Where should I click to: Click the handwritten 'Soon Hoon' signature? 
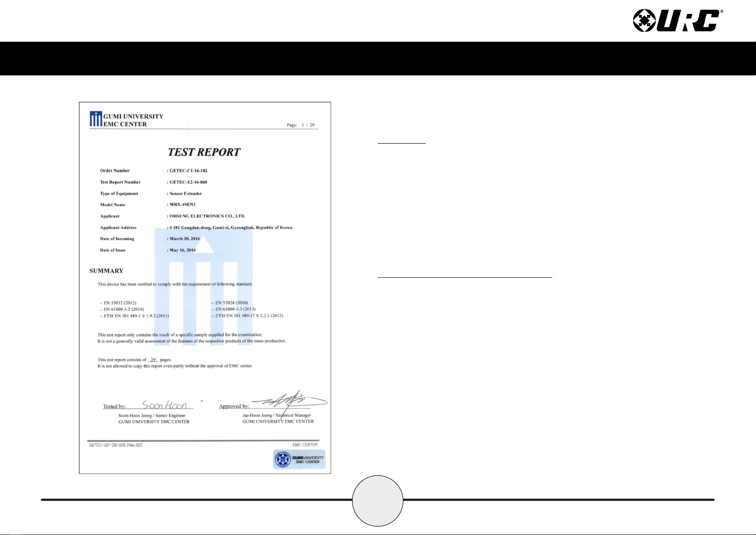coord(165,404)
